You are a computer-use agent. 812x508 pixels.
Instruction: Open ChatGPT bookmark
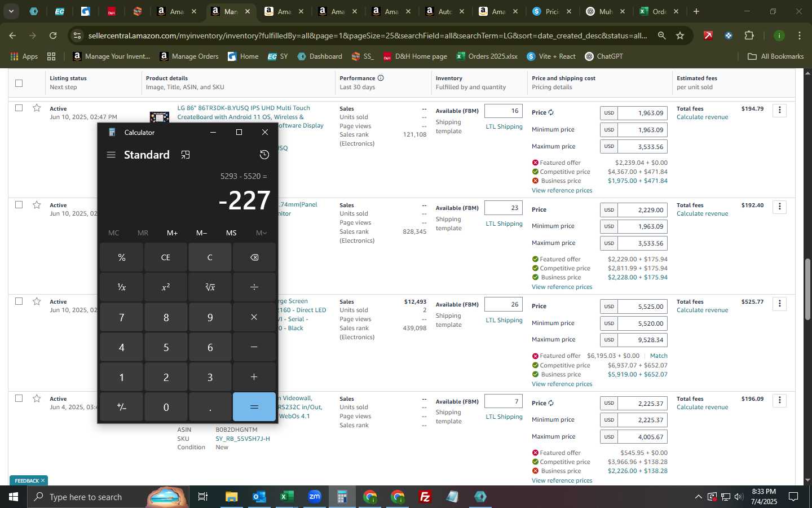pyautogui.click(x=604, y=56)
